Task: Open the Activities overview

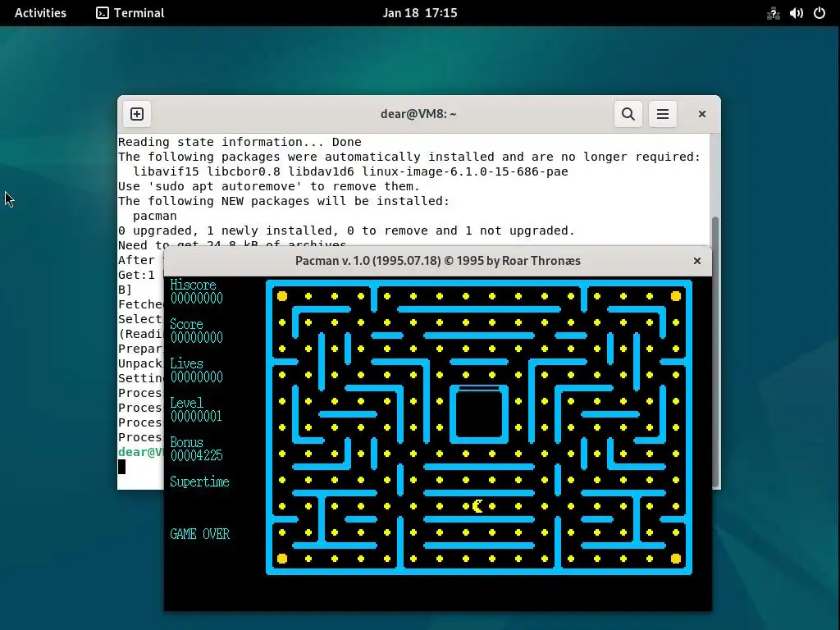Action: [40, 13]
